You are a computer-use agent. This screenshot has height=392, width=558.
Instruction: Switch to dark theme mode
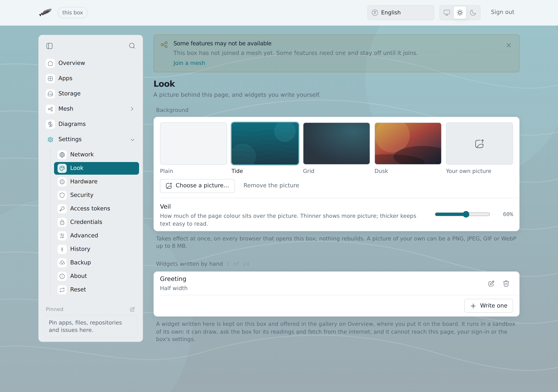pos(473,13)
